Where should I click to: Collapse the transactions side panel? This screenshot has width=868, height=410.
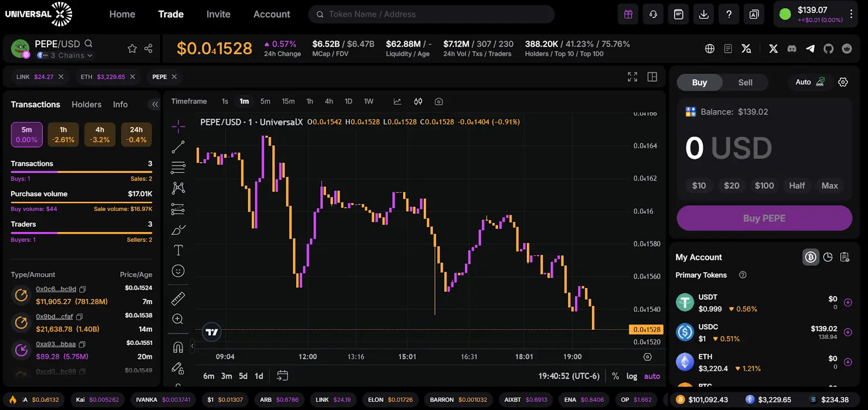[155, 104]
